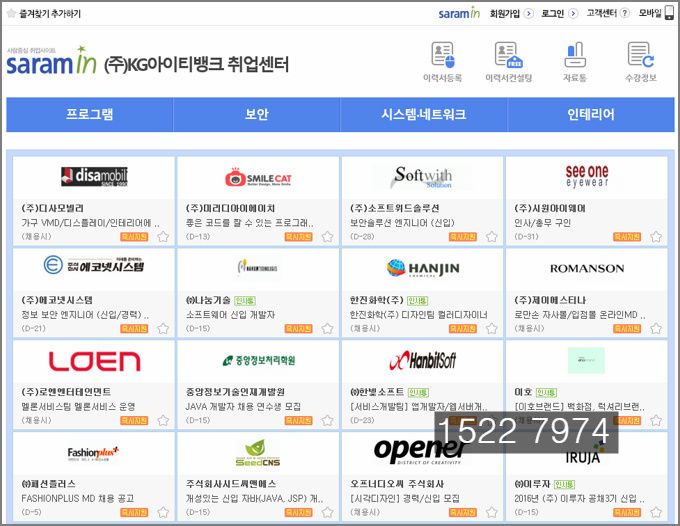
Task: Bookmark the 주식회사시드씨앤에스 posting star
Action: coord(327,513)
